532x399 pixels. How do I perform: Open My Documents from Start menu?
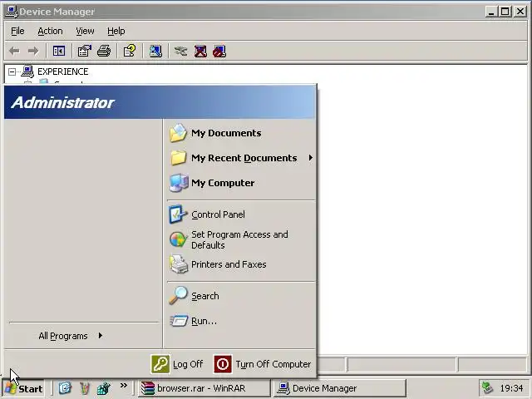(x=241, y=133)
